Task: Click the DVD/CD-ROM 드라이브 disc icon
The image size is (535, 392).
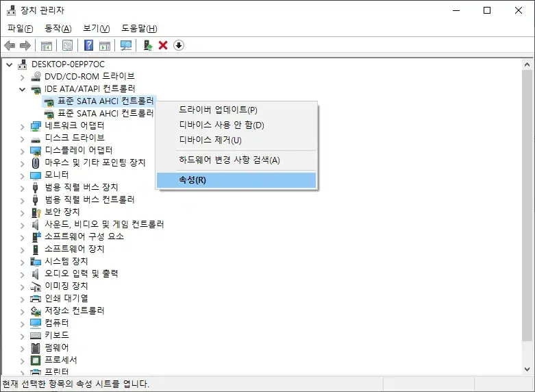Action: pyautogui.click(x=36, y=77)
